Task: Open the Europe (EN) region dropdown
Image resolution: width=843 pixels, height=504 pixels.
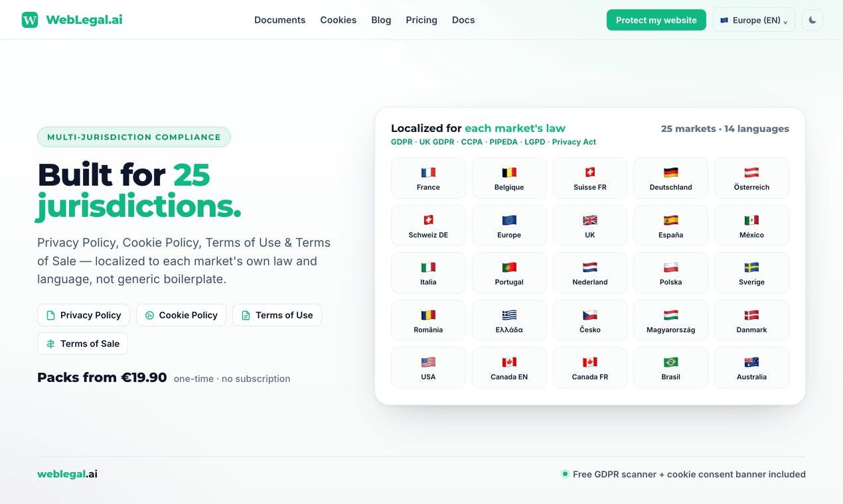Action: coord(753,20)
